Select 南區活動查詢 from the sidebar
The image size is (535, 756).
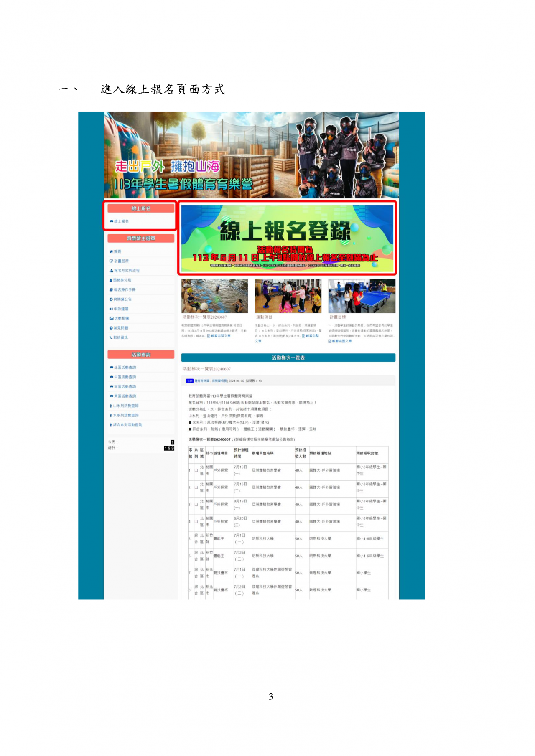[x=125, y=387]
